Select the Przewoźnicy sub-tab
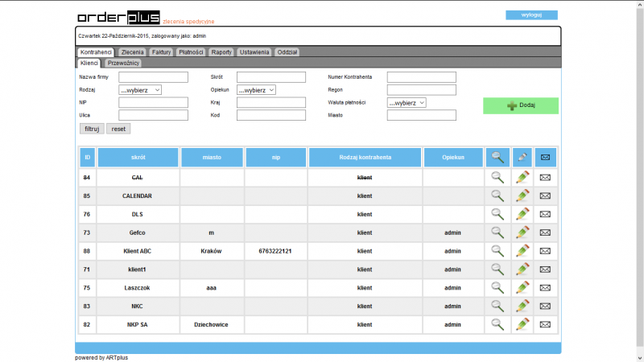The height and width of the screenshot is (362, 644). pos(123,63)
